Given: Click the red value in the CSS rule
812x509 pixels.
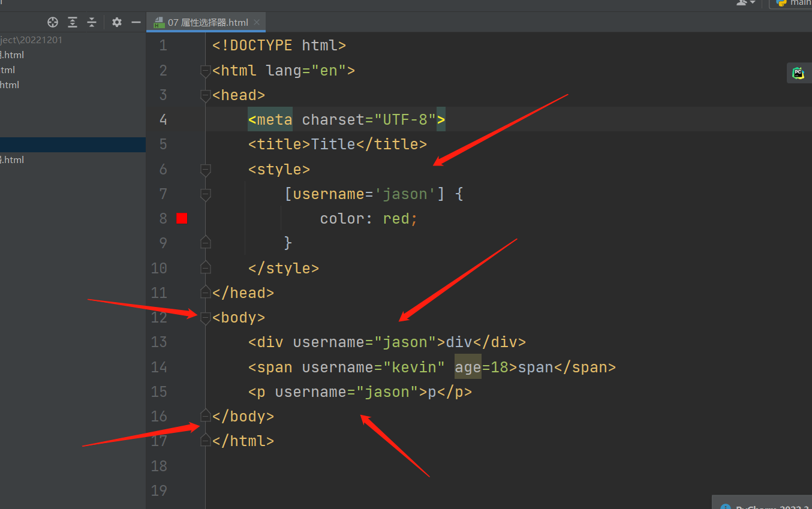Looking at the screenshot, I should 396,219.
